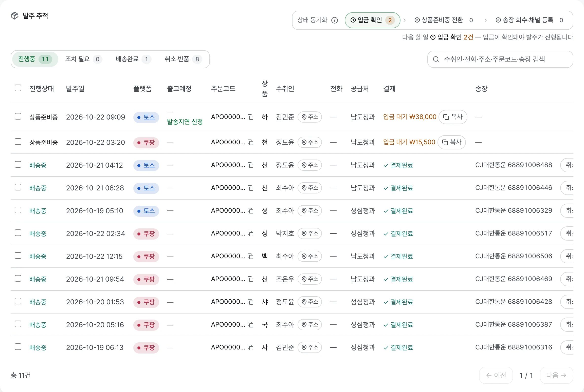The image size is (584, 392).
Task: Open 주소 pin for 박지호 row
Action: [x=310, y=233]
